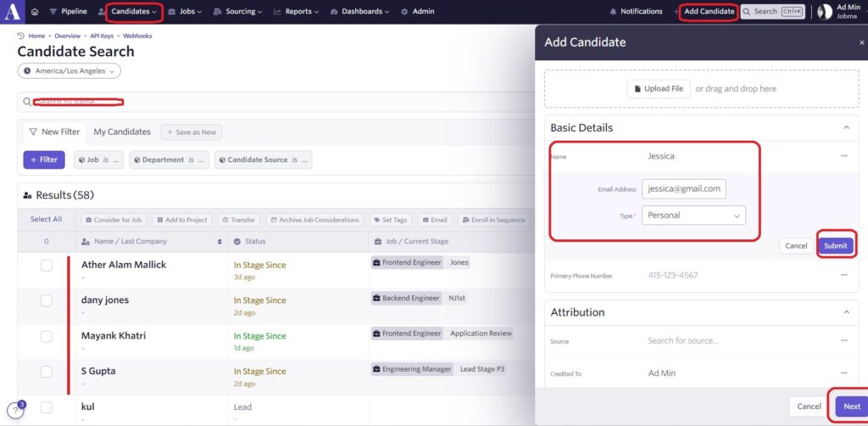Open the Jobs dropdown menu
This screenshot has width=868, height=426.
coord(185,12)
